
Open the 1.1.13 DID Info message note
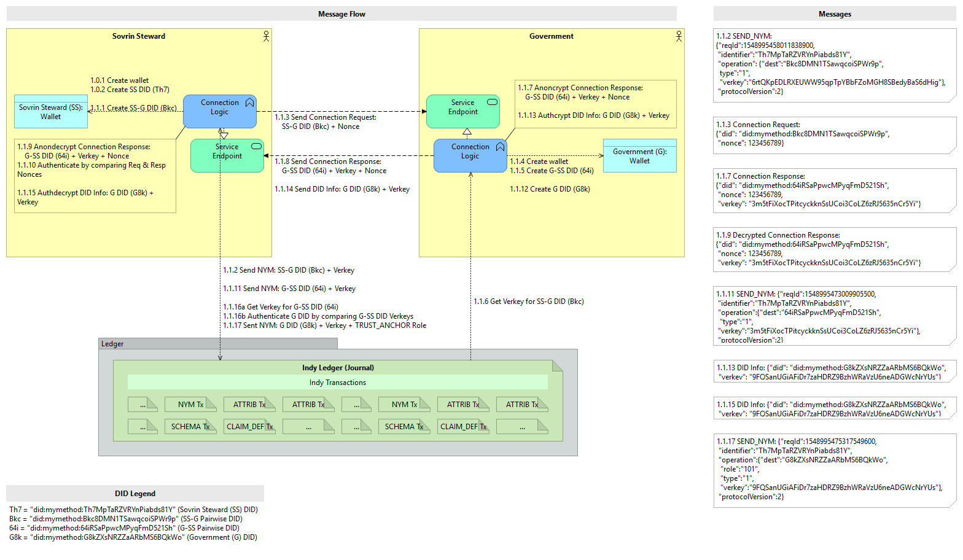(x=835, y=371)
